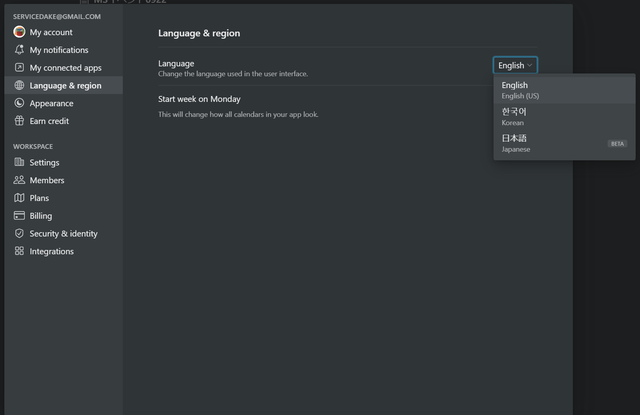Viewport: 640px width, 415px height.
Task: Select the globe icon for Language & region
Action: 19,85
